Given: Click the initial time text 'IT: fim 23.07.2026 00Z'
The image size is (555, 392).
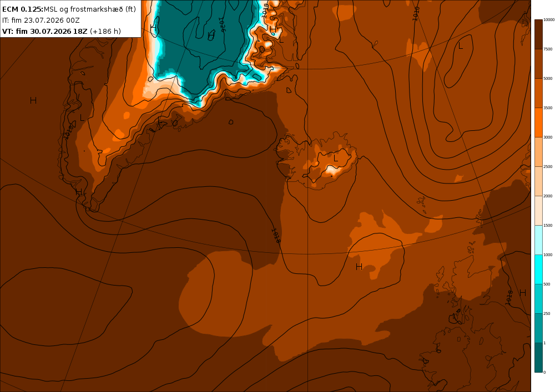Looking at the screenshot, I should click(x=41, y=20).
